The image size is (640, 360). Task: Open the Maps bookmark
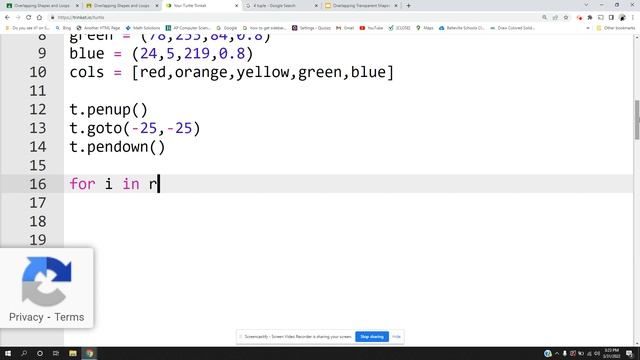(424, 28)
